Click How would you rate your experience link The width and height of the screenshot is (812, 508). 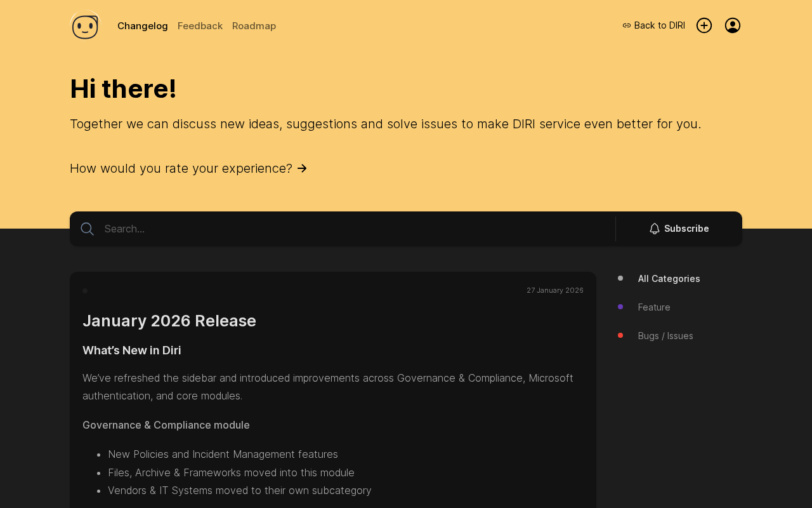(x=181, y=168)
